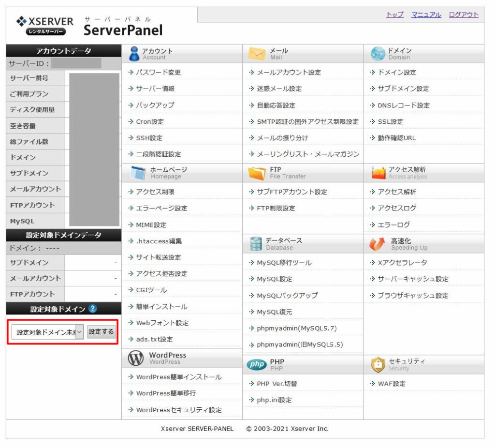Open ブラウザキャッシュ設定
The image size is (495, 448).
point(413,296)
